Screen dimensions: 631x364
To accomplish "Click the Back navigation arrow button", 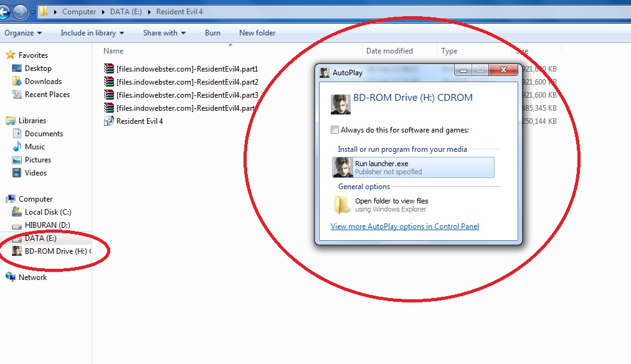I will 4,12.
